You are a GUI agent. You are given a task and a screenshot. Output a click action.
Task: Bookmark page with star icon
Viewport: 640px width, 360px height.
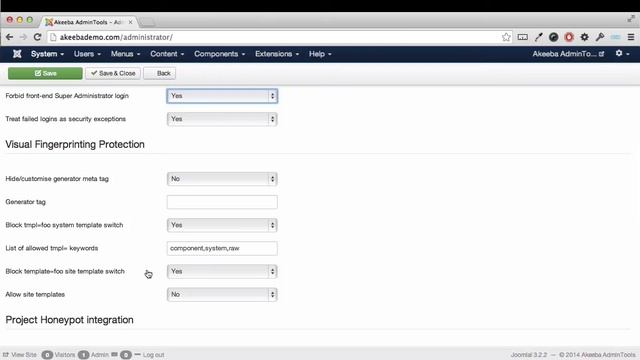[506, 37]
